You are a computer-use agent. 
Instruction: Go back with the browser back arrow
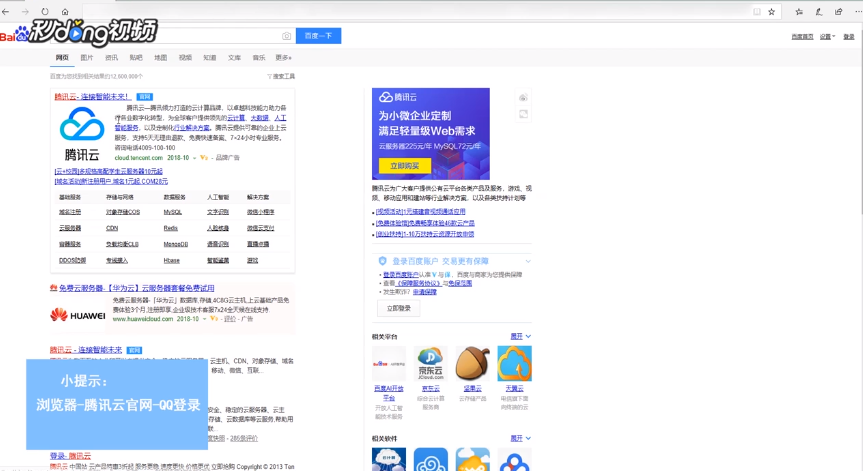[x=6, y=12]
